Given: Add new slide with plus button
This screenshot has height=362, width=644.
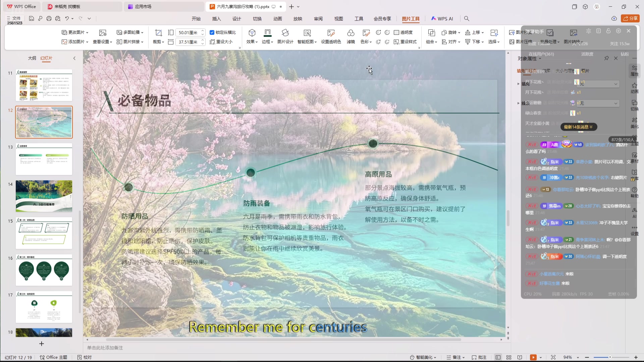Looking at the screenshot, I should point(42,344).
